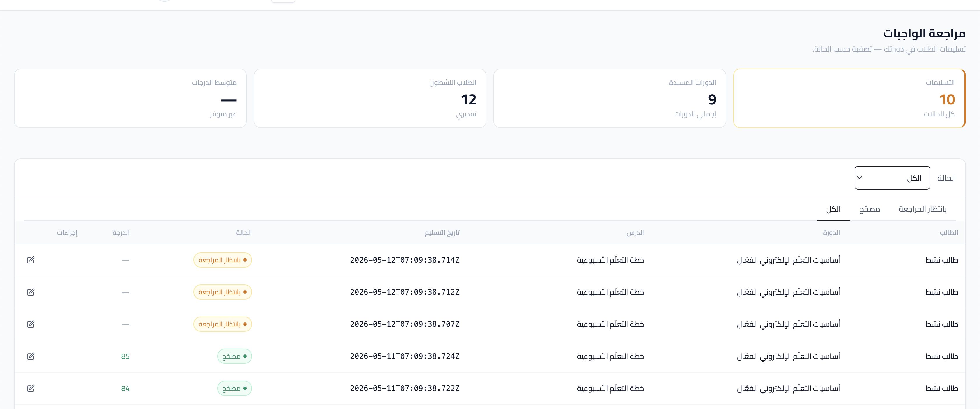Click مصحّح badge in grade 84 row
The width and height of the screenshot is (980, 409).
234,388
